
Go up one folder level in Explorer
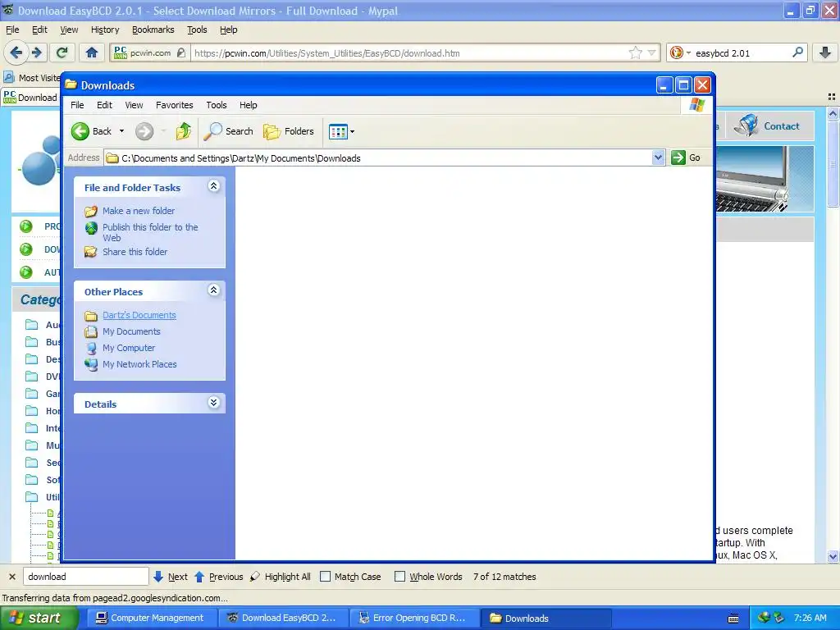[183, 131]
